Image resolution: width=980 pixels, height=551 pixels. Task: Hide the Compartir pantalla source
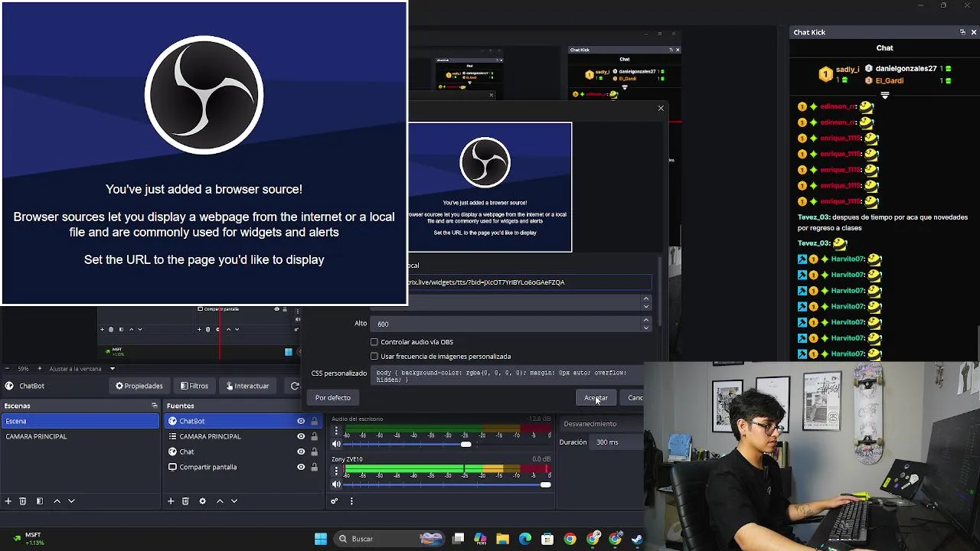coord(301,467)
